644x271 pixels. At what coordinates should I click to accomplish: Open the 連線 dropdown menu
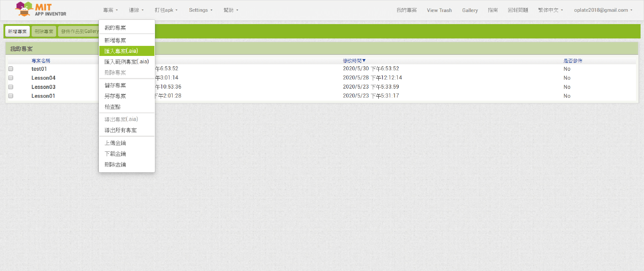(136, 10)
